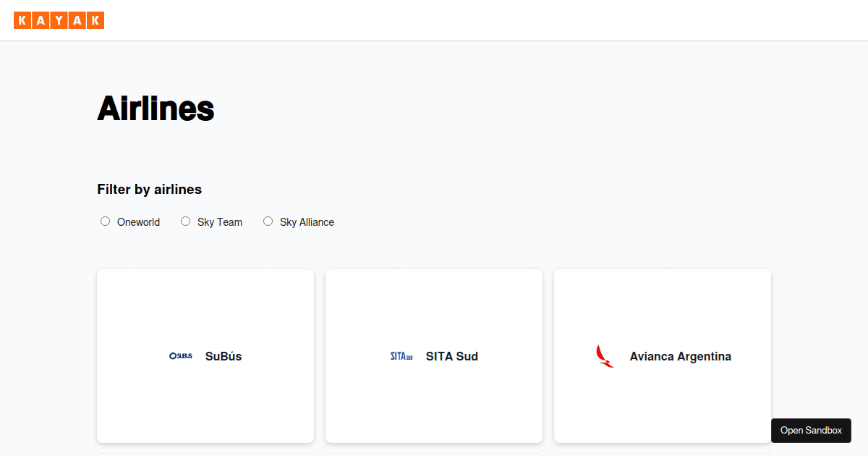Click the SuBús logo icon
The width and height of the screenshot is (868, 456).
click(181, 356)
